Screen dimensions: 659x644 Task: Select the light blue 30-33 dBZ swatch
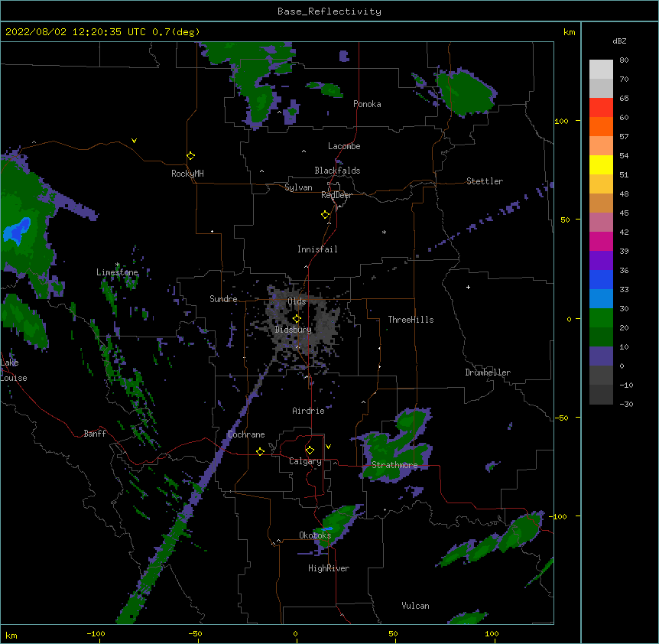pos(601,299)
